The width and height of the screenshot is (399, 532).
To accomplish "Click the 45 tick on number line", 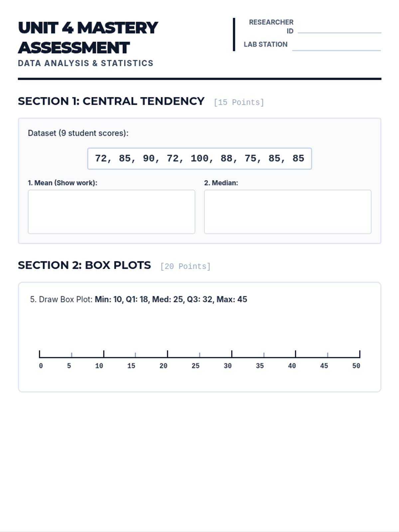I will [x=328, y=355].
